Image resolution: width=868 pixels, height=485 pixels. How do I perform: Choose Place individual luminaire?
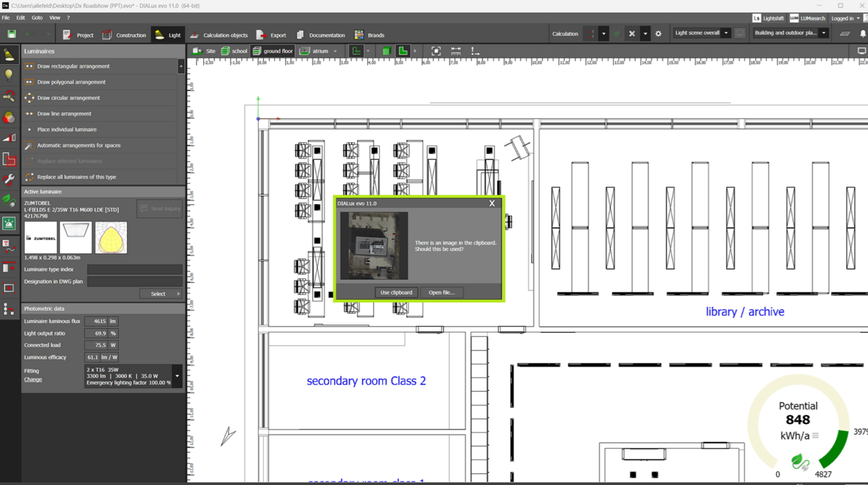[100, 129]
